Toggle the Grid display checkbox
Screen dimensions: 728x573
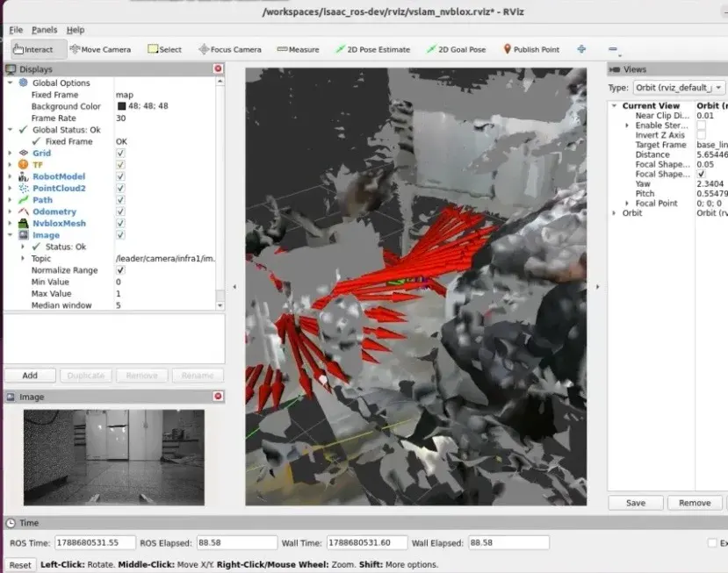(120, 153)
